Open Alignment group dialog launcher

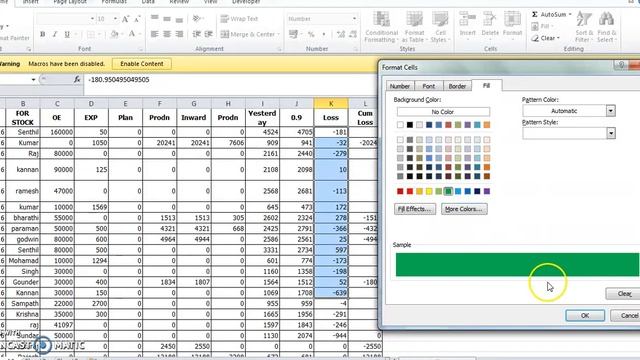pos(280,49)
